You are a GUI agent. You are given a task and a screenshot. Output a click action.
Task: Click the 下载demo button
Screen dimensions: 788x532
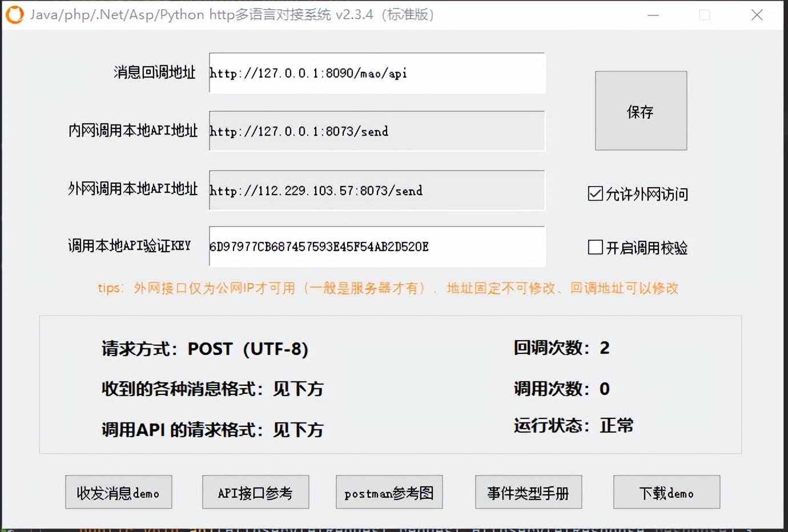pyautogui.click(x=666, y=492)
